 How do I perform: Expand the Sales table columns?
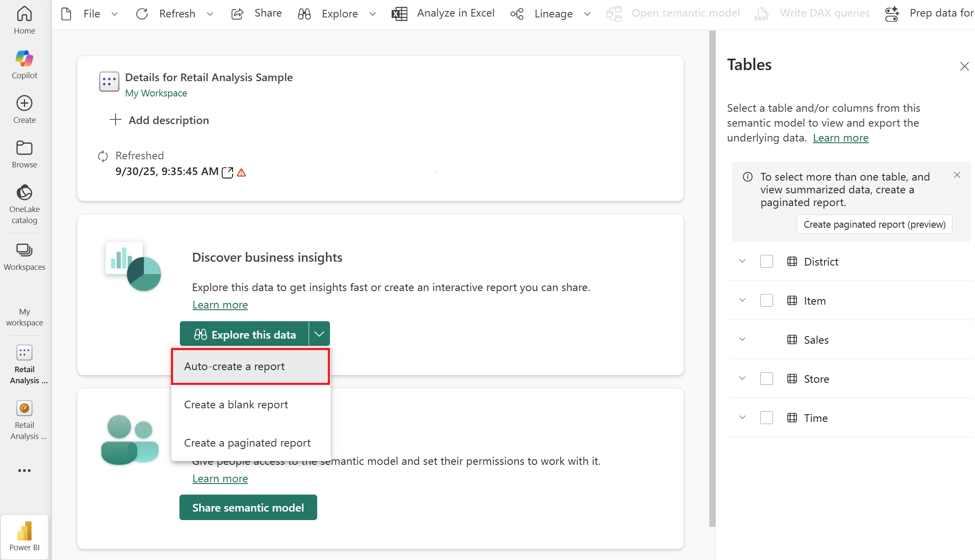(x=742, y=339)
